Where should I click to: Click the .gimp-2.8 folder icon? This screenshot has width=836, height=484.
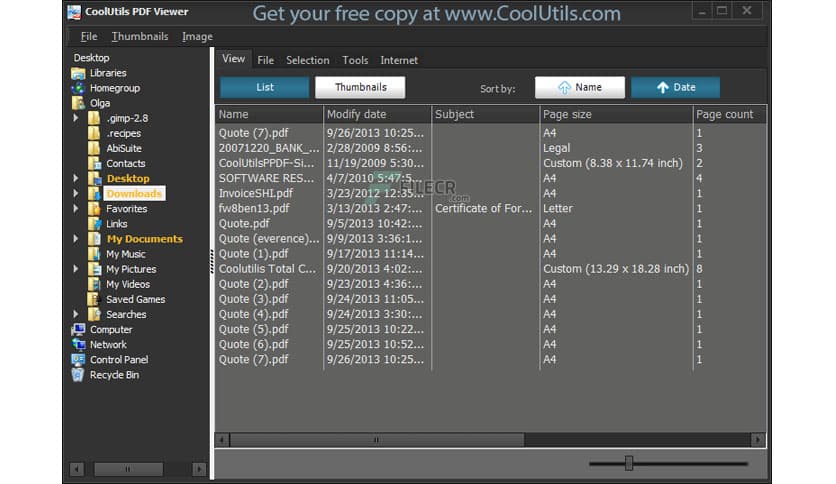94,118
